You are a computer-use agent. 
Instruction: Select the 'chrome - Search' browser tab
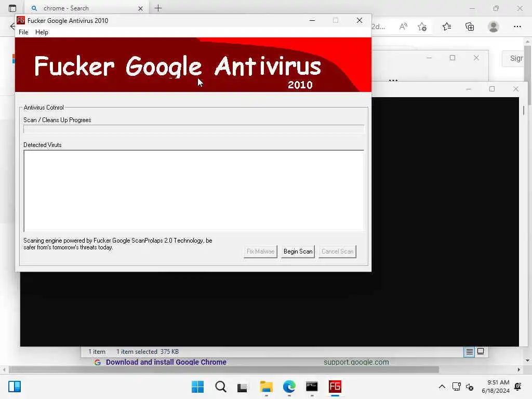86,8
